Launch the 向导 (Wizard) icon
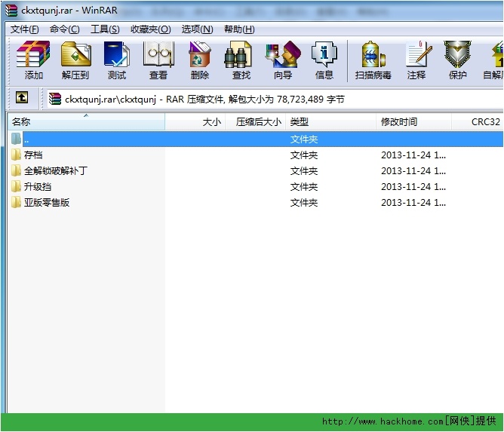 (x=283, y=60)
